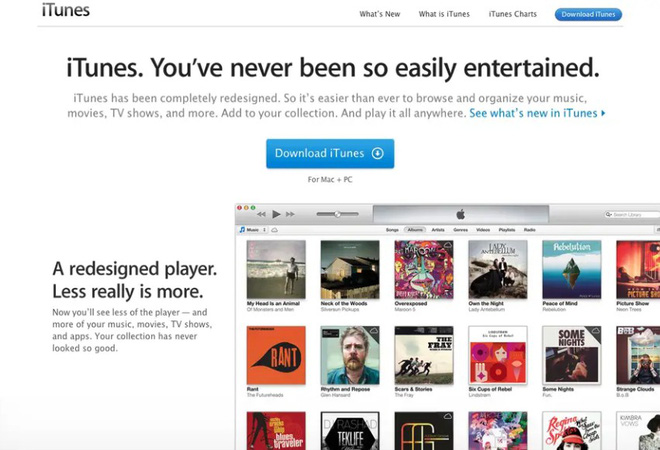
Task: Open Scars & Stories album by The Fray
Action: (x=424, y=355)
